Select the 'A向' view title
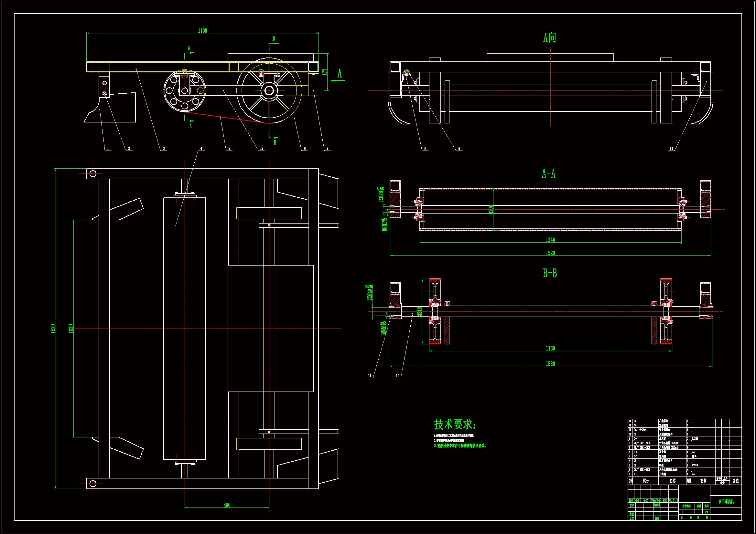This screenshot has width=756, height=534. pyautogui.click(x=550, y=37)
